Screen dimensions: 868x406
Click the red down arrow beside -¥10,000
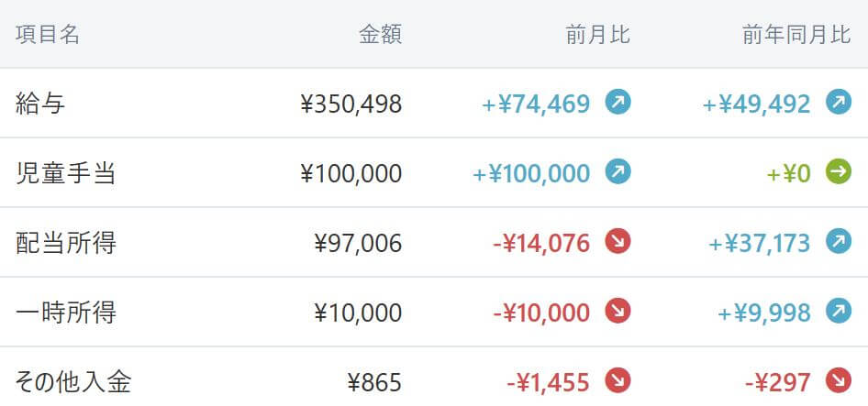(618, 312)
